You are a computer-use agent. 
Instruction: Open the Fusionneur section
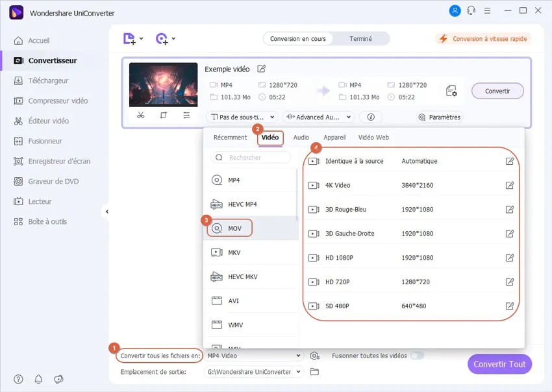click(x=38, y=141)
